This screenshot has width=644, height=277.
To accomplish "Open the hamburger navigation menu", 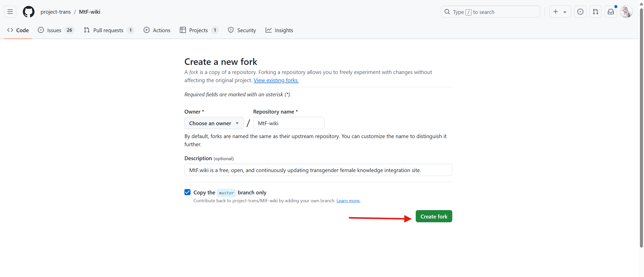I will tap(10, 12).
